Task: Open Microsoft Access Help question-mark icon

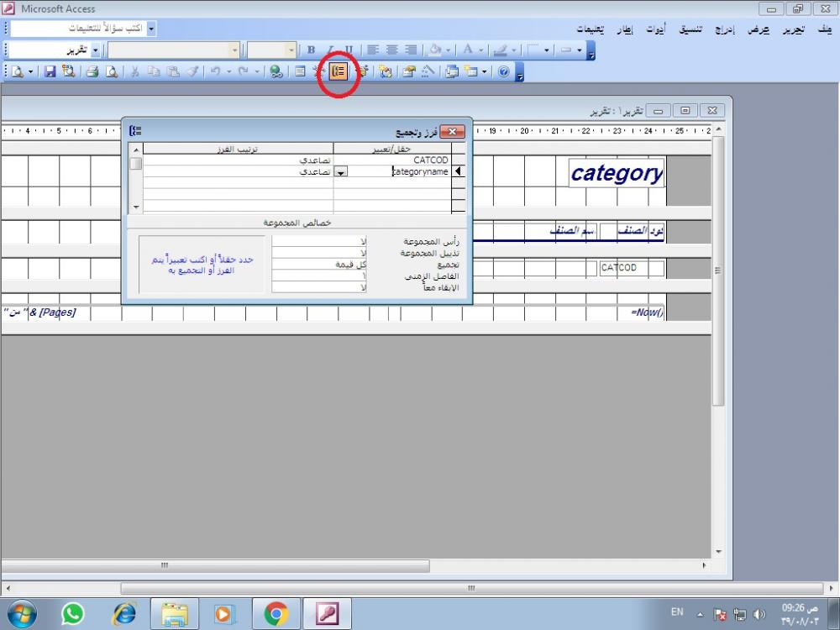Action: pyautogui.click(x=503, y=71)
